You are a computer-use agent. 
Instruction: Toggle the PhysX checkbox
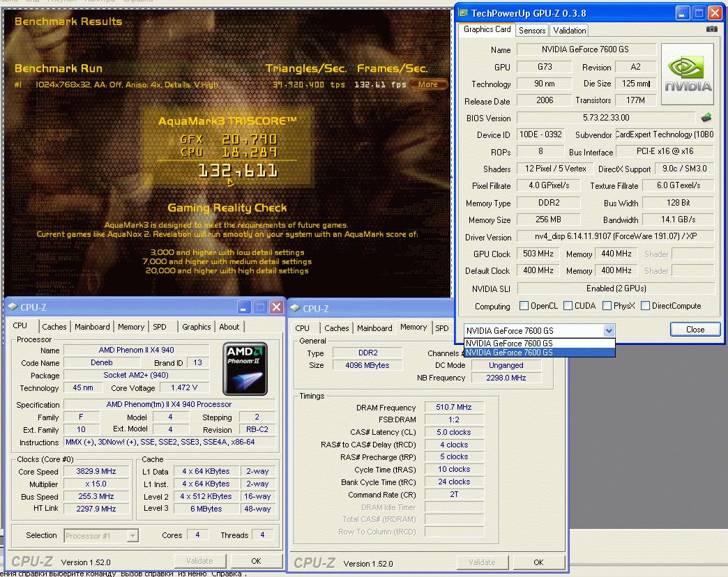click(607, 306)
